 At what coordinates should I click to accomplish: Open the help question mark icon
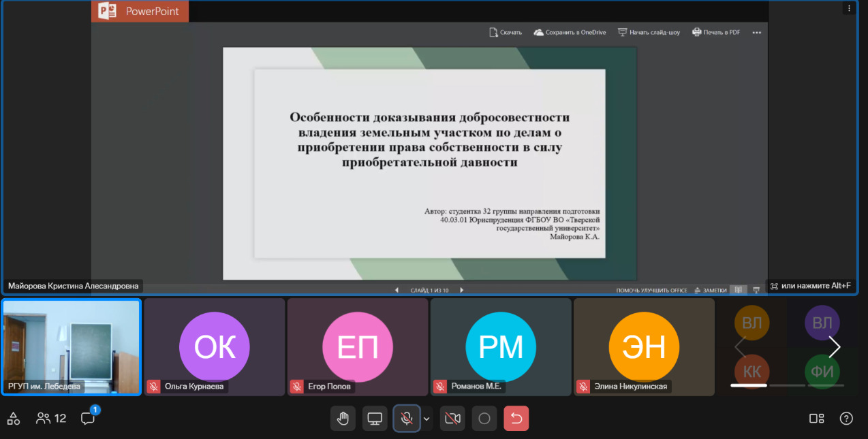click(846, 418)
